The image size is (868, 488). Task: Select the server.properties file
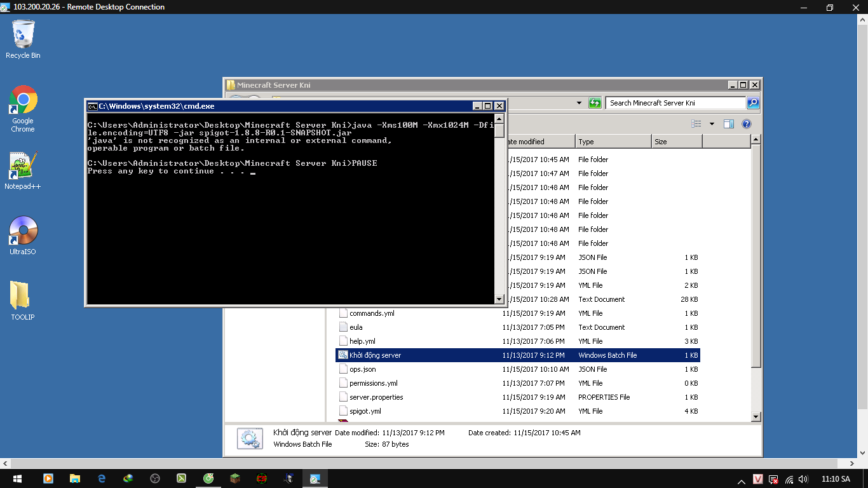click(x=376, y=397)
